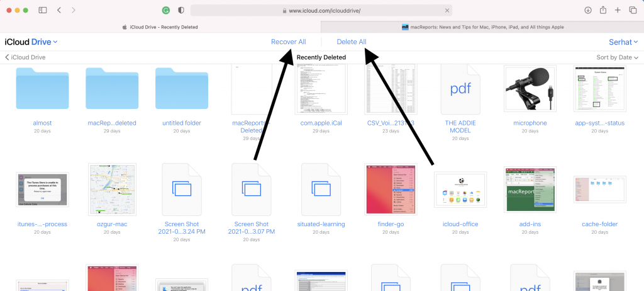Click the icloud-office file name
Viewport: 644px width, 291px height.
pos(460,224)
